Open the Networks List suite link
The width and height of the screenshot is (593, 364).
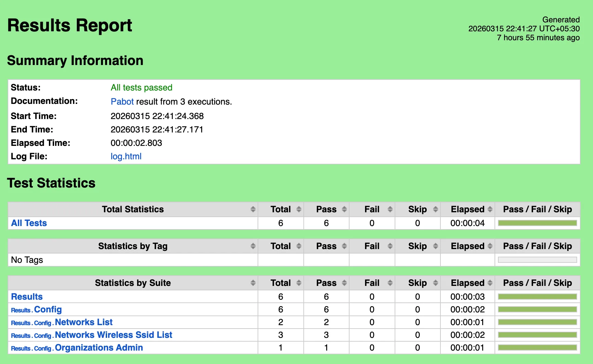(x=83, y=322)
